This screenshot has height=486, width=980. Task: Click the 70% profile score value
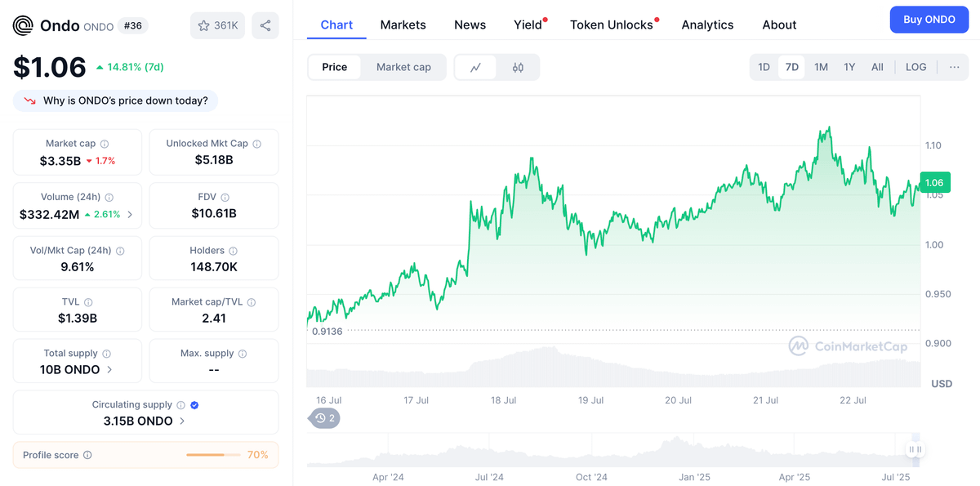tap(258, 455)
